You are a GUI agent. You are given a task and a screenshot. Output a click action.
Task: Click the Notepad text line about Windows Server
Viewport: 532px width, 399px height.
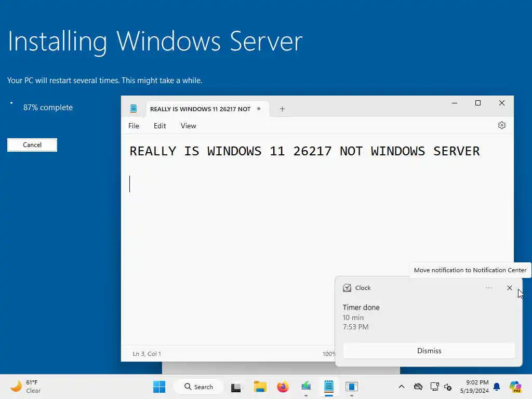click(304, 151)
